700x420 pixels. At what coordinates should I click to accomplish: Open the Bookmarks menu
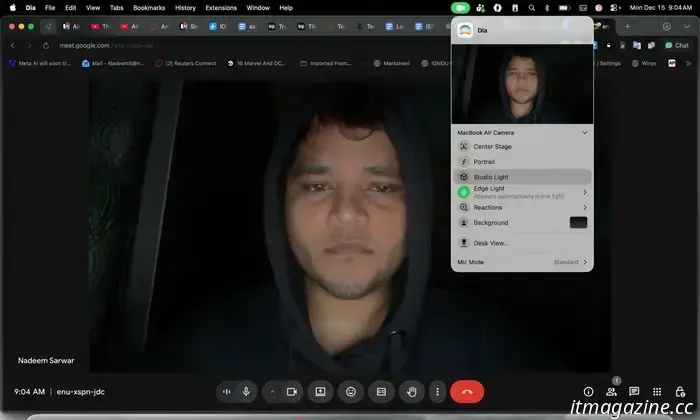coord(149,8)
